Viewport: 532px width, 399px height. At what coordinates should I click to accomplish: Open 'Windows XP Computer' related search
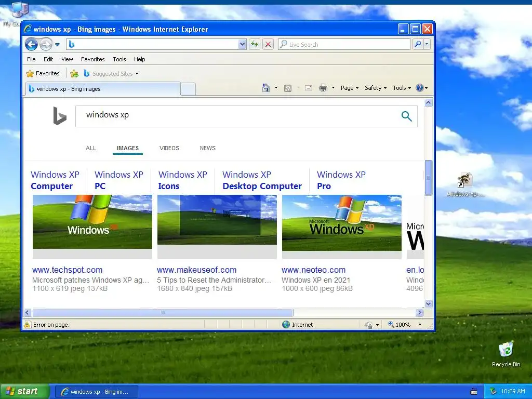click(55, 180)
